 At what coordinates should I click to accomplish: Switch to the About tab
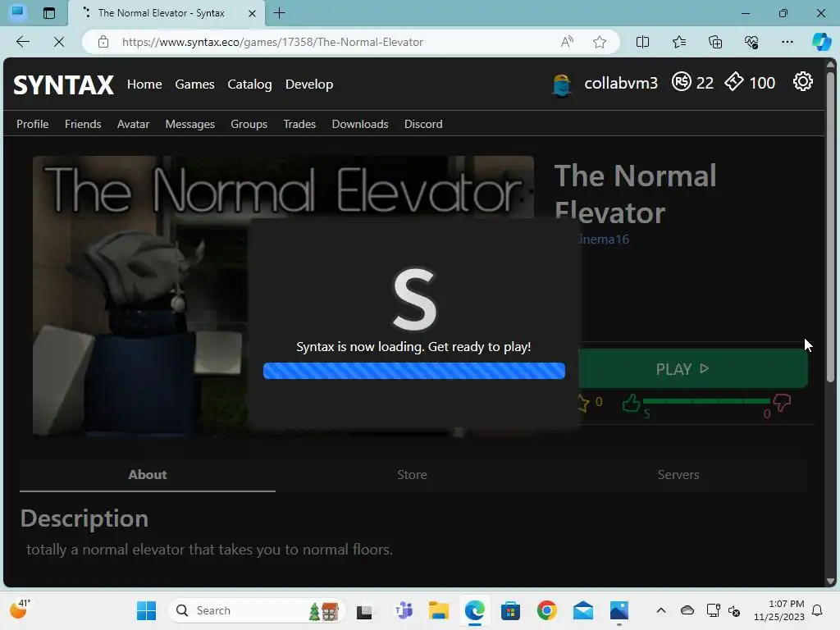pos(148,475)
